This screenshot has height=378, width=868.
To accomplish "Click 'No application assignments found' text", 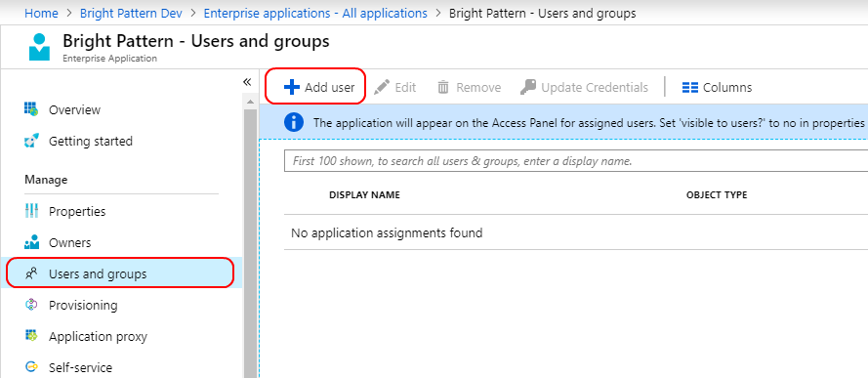I will 387,233.
